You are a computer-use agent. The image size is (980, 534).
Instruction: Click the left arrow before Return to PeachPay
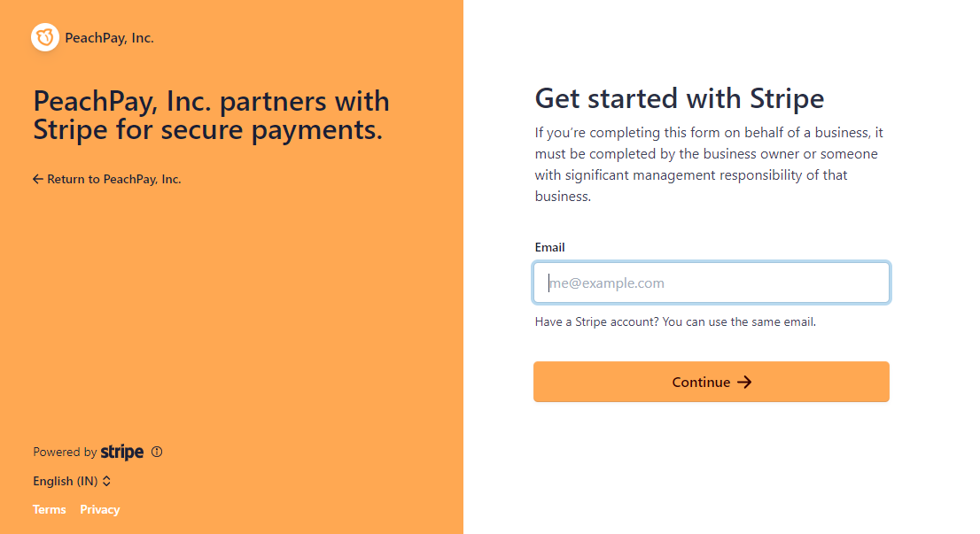click(x=37, y=179)
